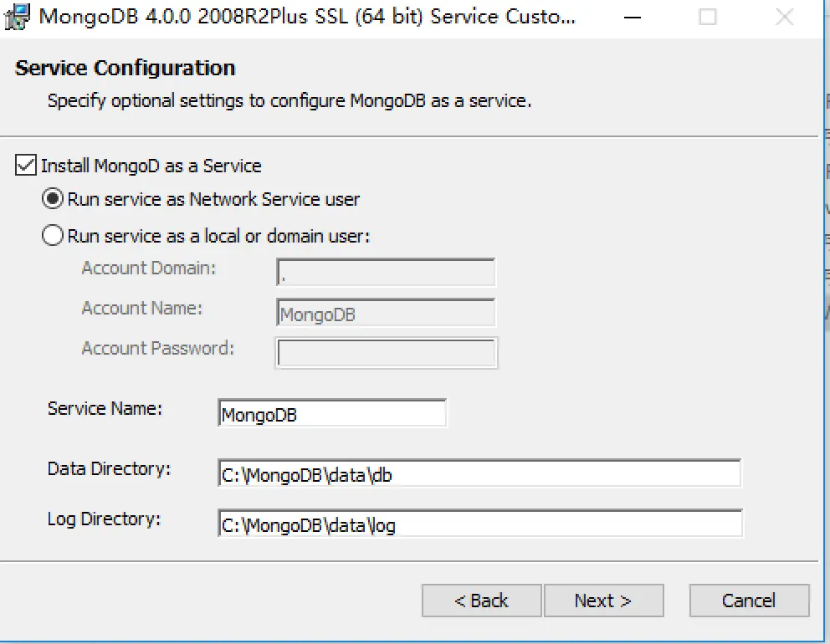
Task: Select Run service as local or domain user
Action: coord(53,236)
